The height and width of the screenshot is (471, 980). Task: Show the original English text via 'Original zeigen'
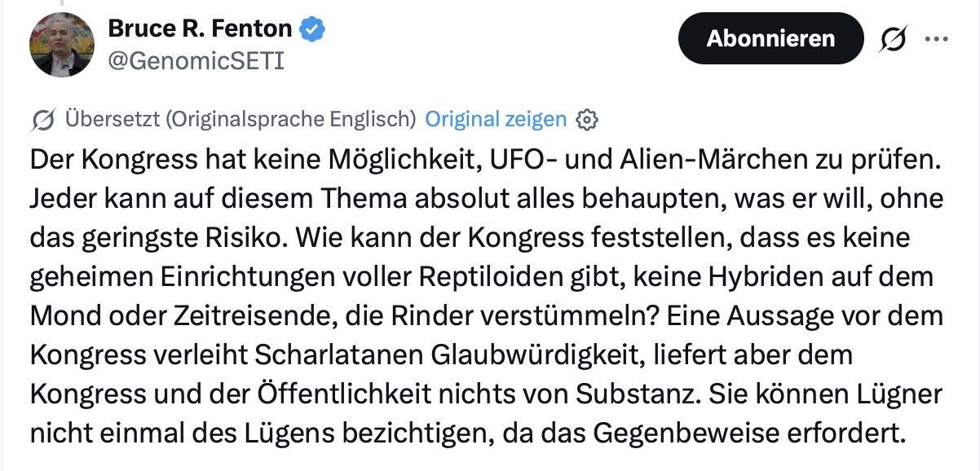tap(495, 119)
